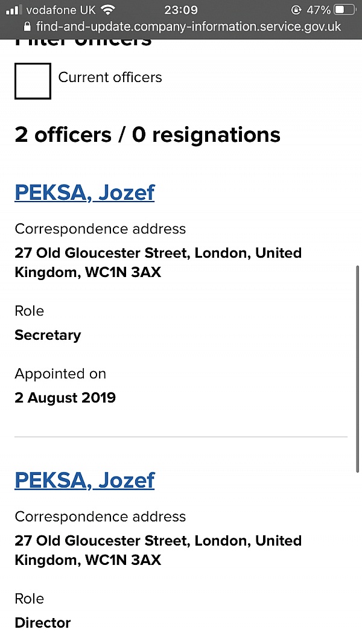
Task: Open the Secretary's PEKSA, Jozef link
Action: click(x=84, y=193)
